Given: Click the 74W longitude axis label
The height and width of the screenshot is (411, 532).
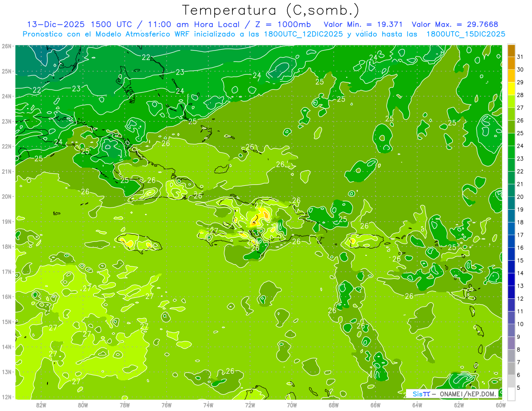Looking at the screenshot, I should coord(208,405).
